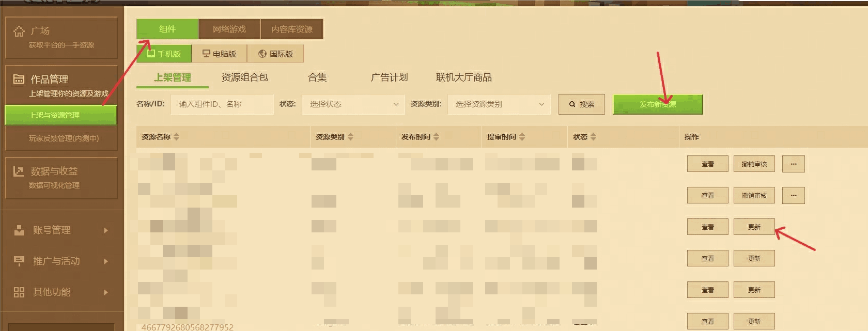Click the 数据与收益 chart icon
The image size is (868, 331).
pos(19,171)
